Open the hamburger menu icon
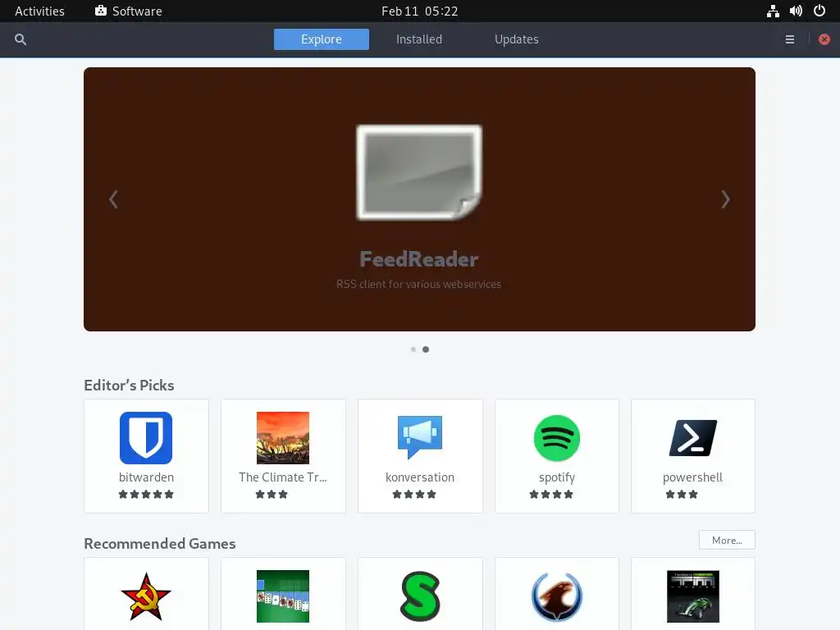 coord(790,39)
